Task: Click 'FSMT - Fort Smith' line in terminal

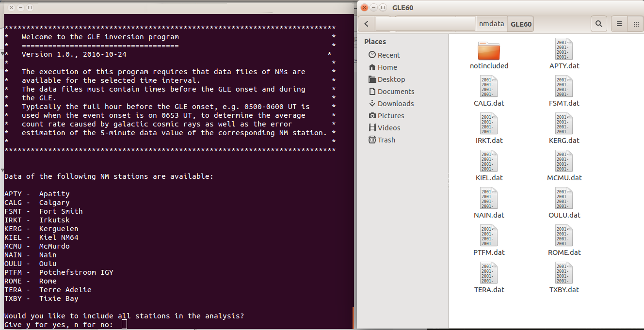Action: click(x=44, y=211)
